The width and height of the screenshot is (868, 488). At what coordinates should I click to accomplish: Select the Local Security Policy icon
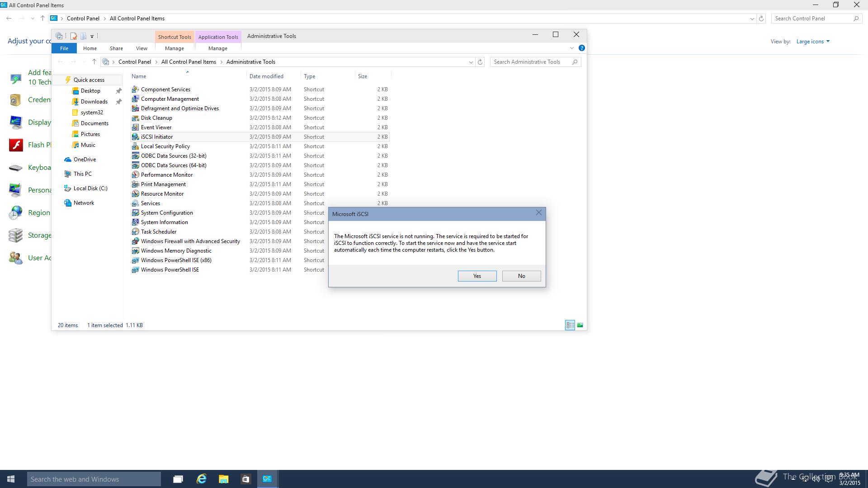point(135,146)
